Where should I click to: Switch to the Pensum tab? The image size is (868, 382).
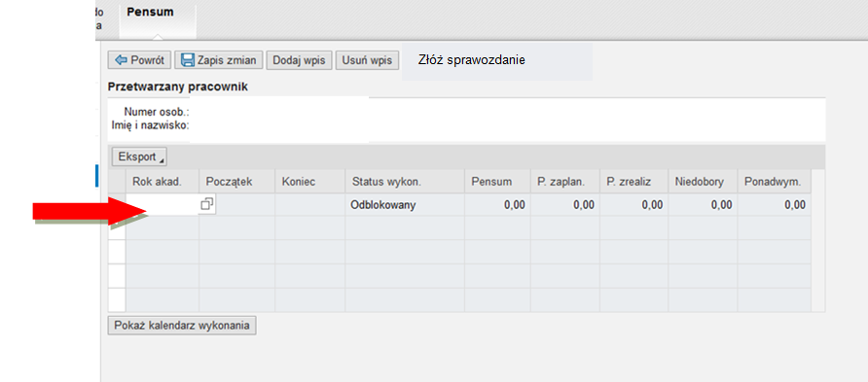[150, 13]
